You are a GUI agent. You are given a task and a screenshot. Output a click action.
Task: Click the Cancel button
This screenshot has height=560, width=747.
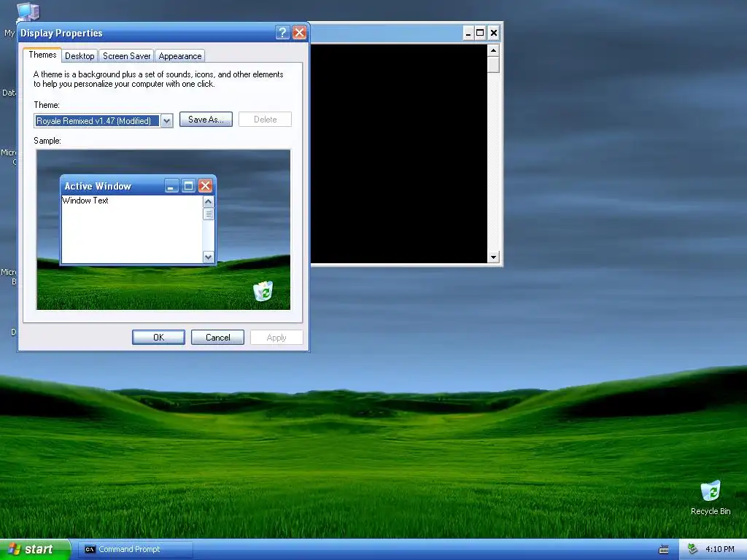coord(217,337)
